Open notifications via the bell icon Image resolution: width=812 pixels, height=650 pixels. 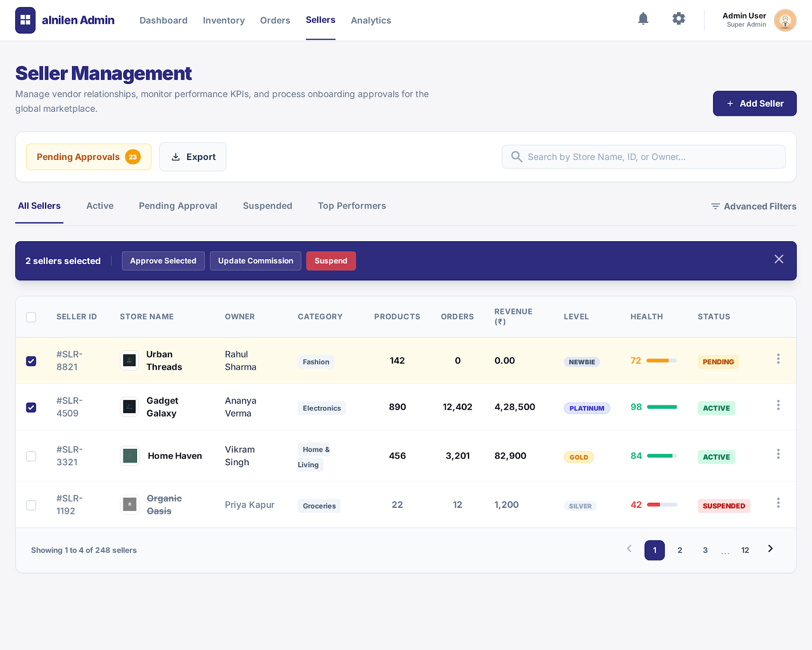[643, 18]
